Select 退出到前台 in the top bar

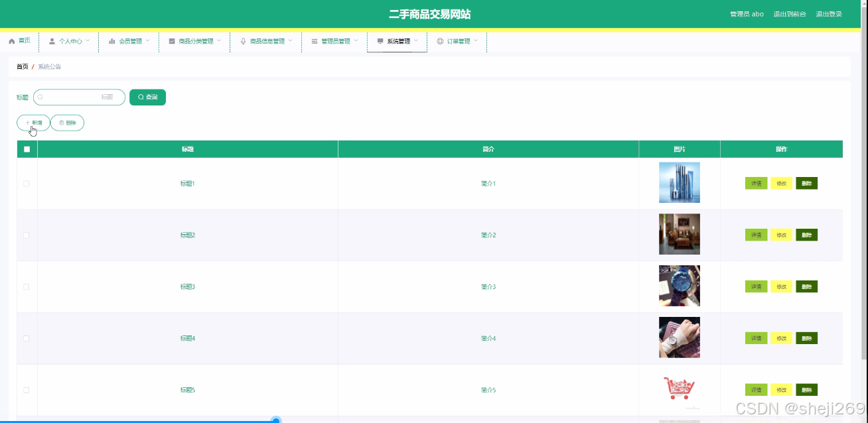790,13
